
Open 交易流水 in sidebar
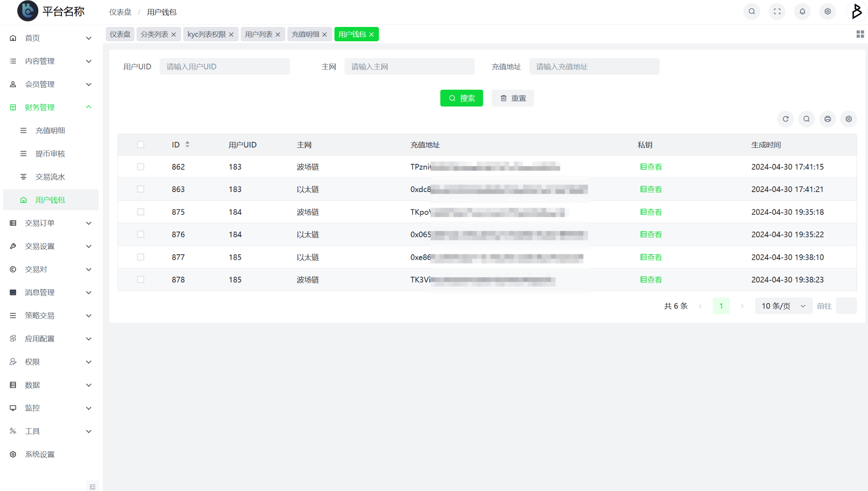[x=51, y=177]
